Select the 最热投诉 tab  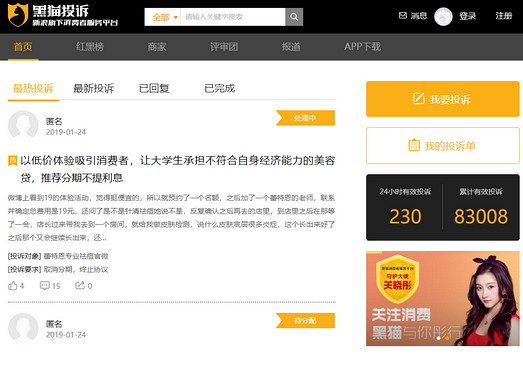coord(33,88)
